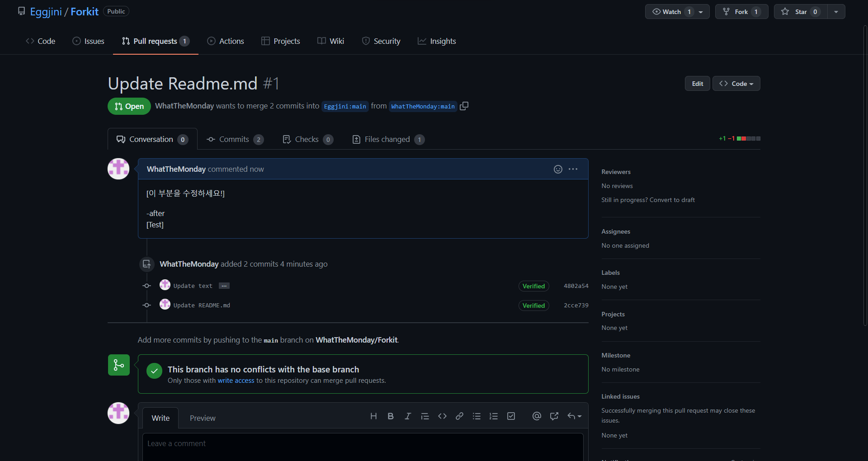
Task: Click the green merge branch icon
Action: [119, 365]
